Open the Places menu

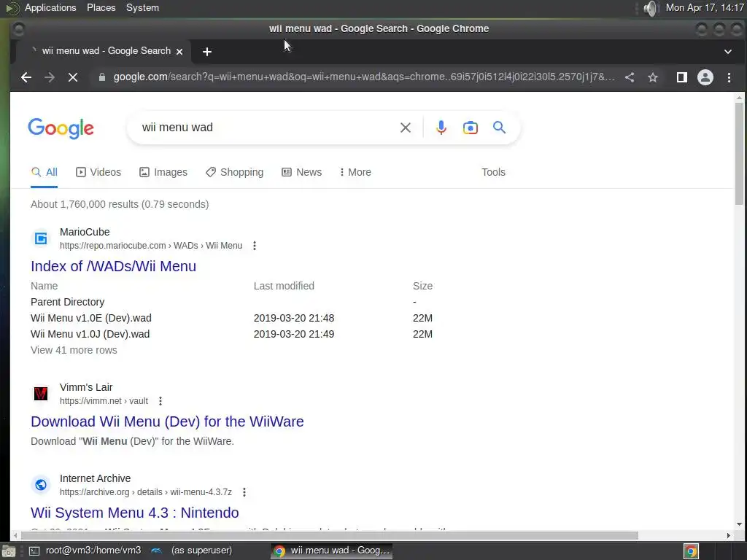(x=101, y=7)
